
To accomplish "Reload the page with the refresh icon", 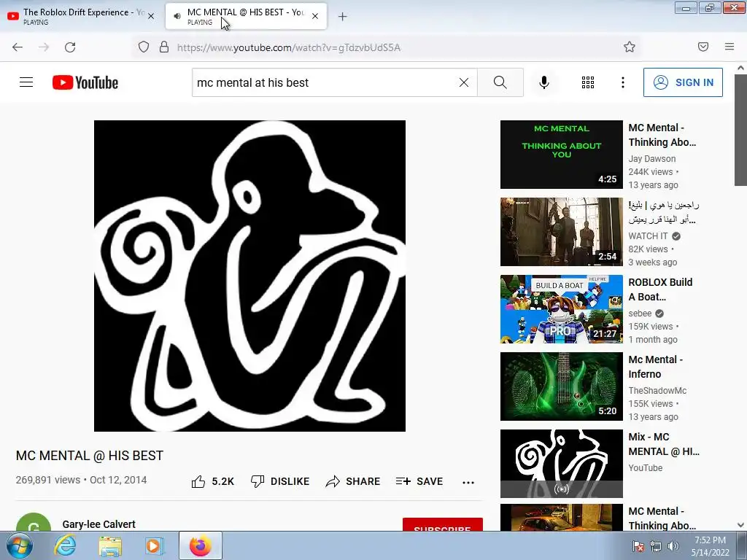I will [x=70, y=47].
